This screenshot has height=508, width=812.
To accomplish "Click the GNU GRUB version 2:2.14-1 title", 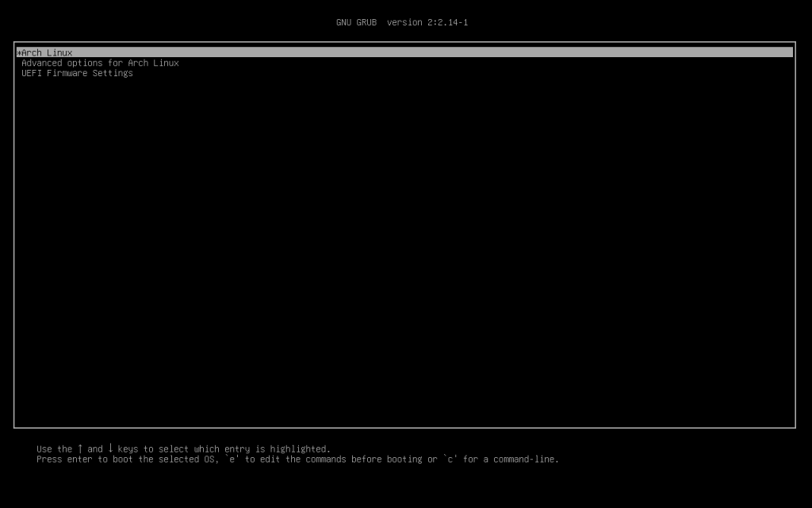I will point(402,22).
